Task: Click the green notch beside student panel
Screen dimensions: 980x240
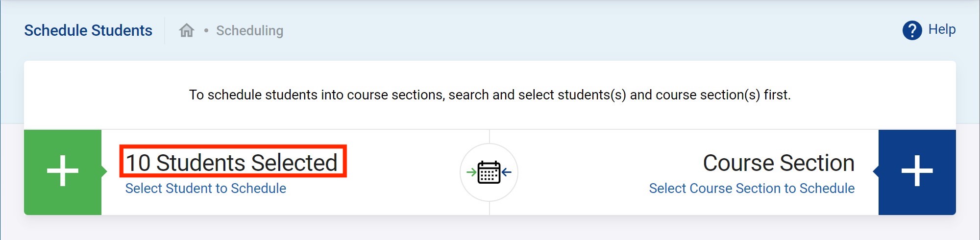Action: [104, 171]
